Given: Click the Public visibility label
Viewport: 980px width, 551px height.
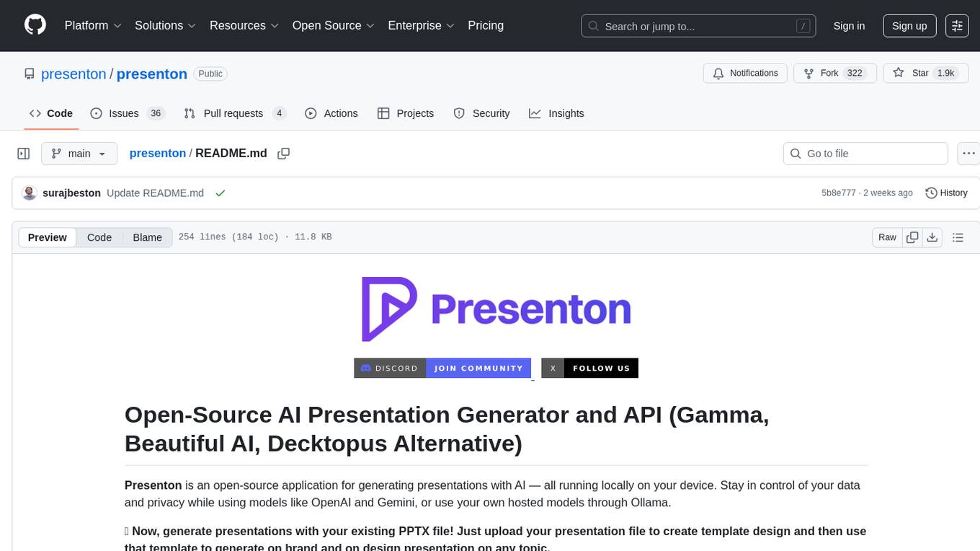Looking at the screenshot, I should (210, 74).
